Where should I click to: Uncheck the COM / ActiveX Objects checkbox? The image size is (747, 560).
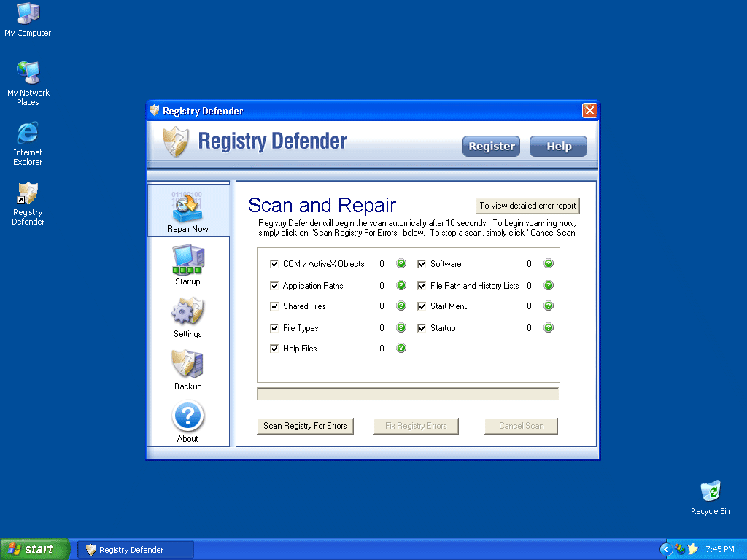(x=274, y=264)
